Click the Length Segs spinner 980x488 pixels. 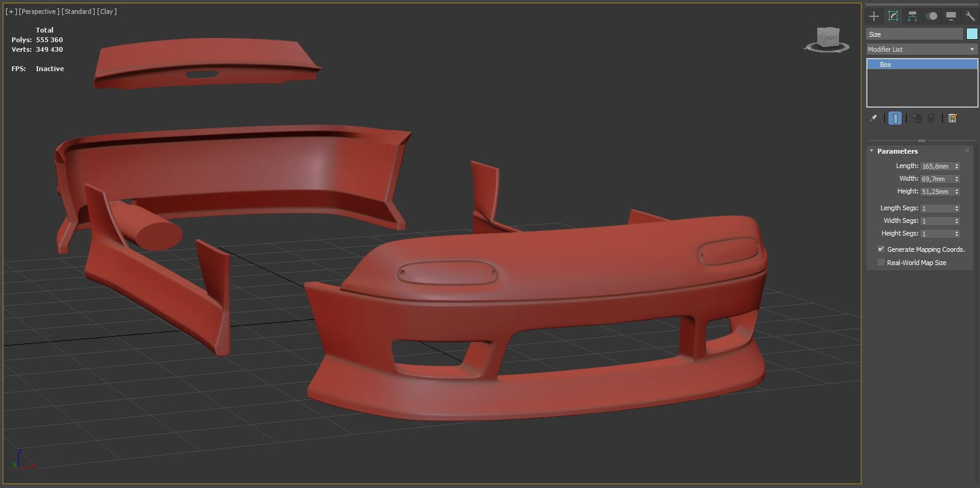pos(956,208)
